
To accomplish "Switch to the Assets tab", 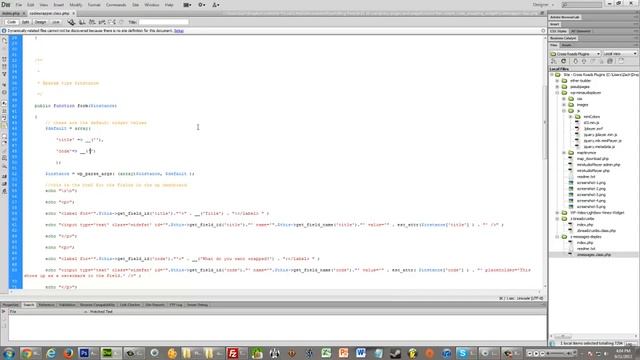I will [x=567, y=45].
